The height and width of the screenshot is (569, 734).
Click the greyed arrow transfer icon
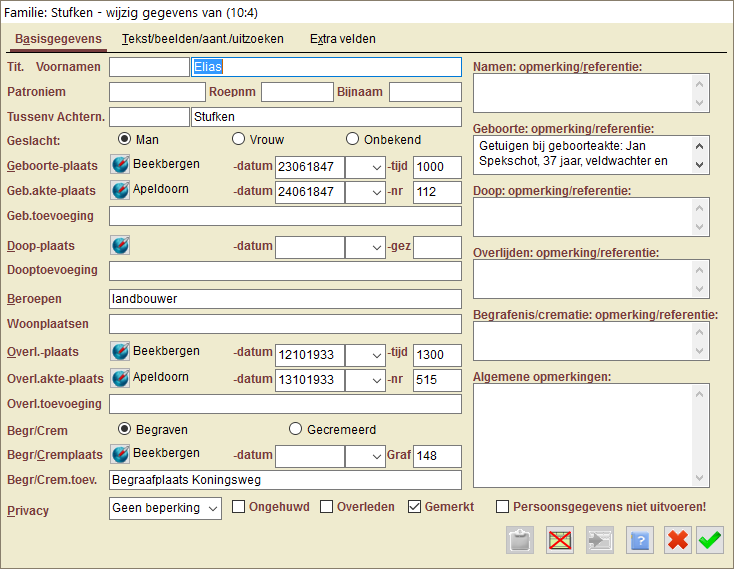click(600, 540)
